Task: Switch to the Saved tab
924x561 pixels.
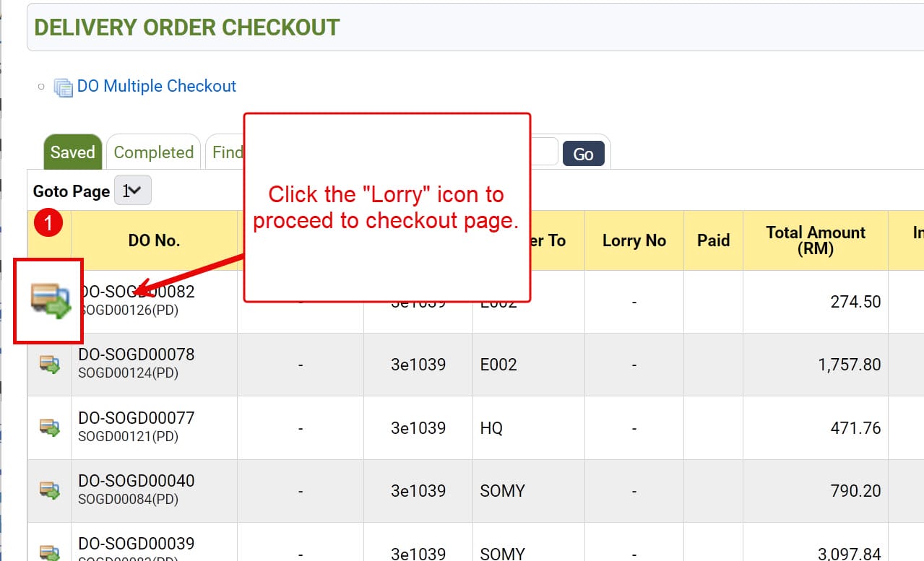Action: (72, 152)
